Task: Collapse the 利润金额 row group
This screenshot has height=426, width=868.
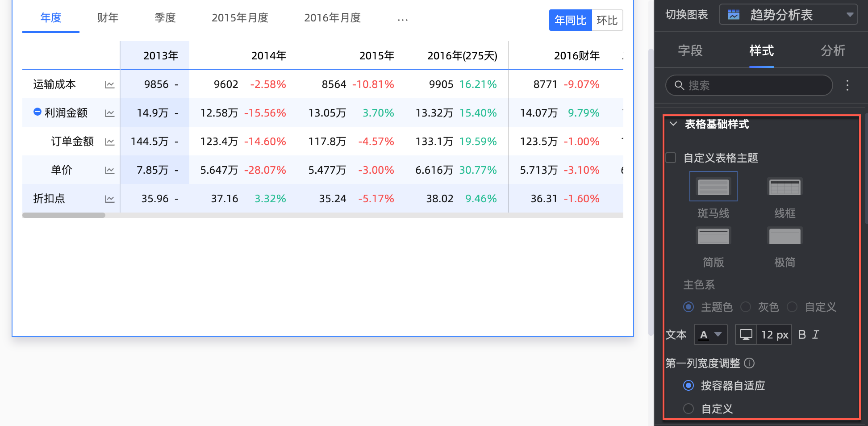Action: click(38, 112)
